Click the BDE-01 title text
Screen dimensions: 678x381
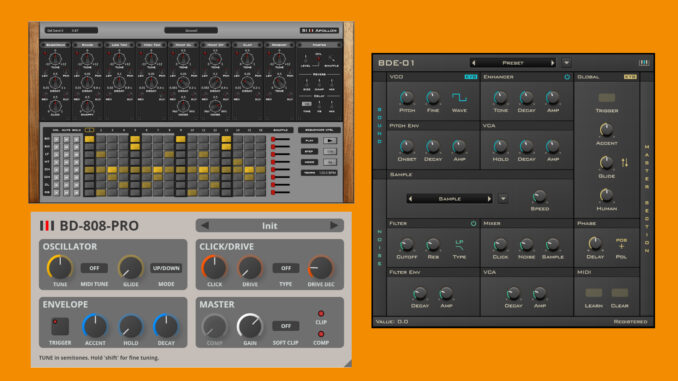pos(396,63)
